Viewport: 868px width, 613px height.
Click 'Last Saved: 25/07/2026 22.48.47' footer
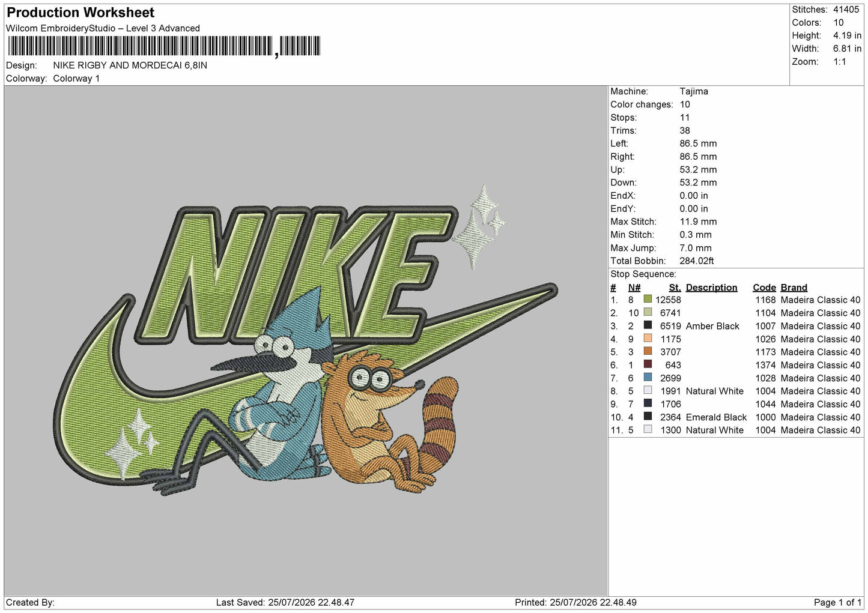(x=285, y=602)
